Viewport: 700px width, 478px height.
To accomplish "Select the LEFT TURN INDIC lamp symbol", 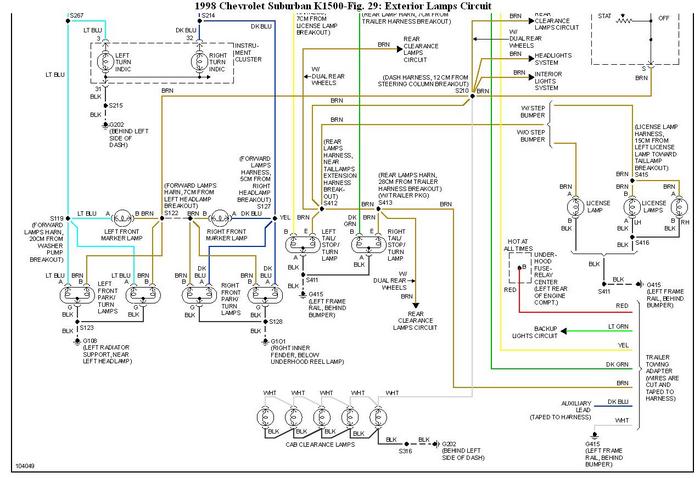I will click(x=105, y=62).
